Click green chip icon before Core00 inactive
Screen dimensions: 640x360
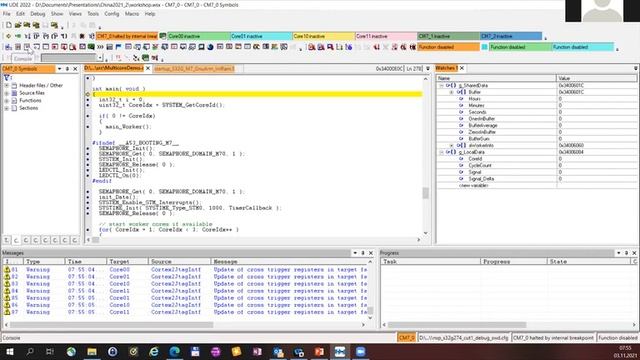(x=163, y=36)
